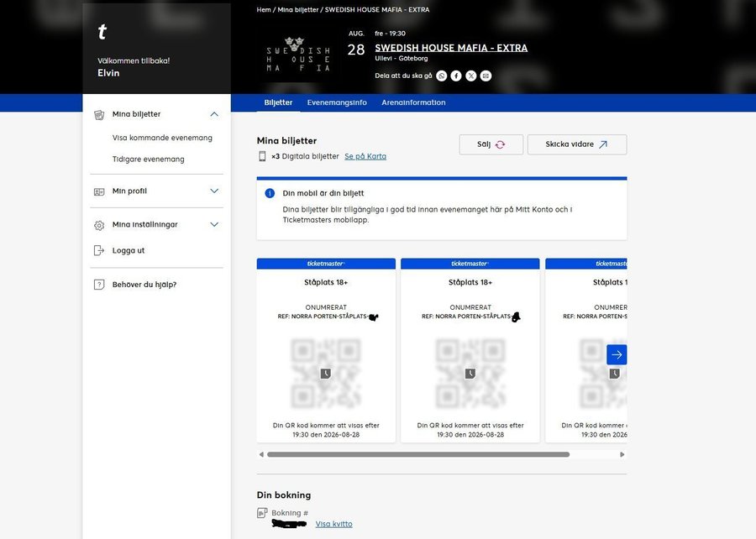Share the event on X (Twitter)

[471, 76]
